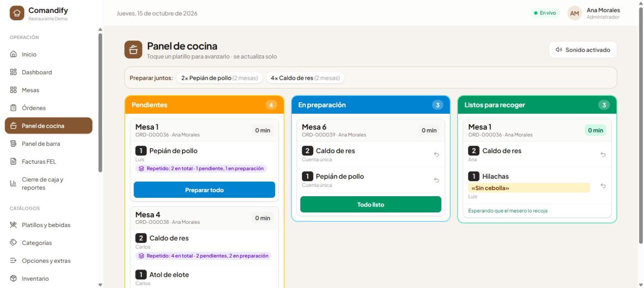The width and height of the screenshot is (644, 288).
Task: Open Órdenes clipboard icon
Action: click(x=13, y=108)
